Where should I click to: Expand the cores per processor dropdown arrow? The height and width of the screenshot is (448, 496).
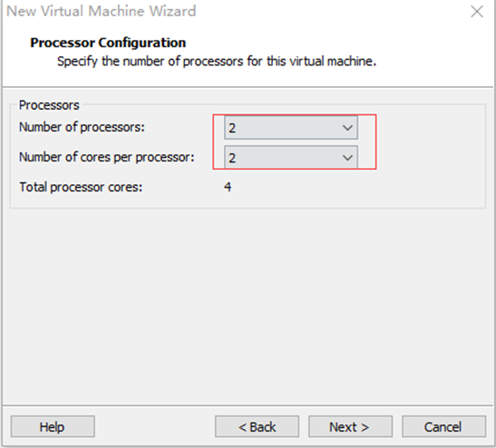[x=347, y=158]
